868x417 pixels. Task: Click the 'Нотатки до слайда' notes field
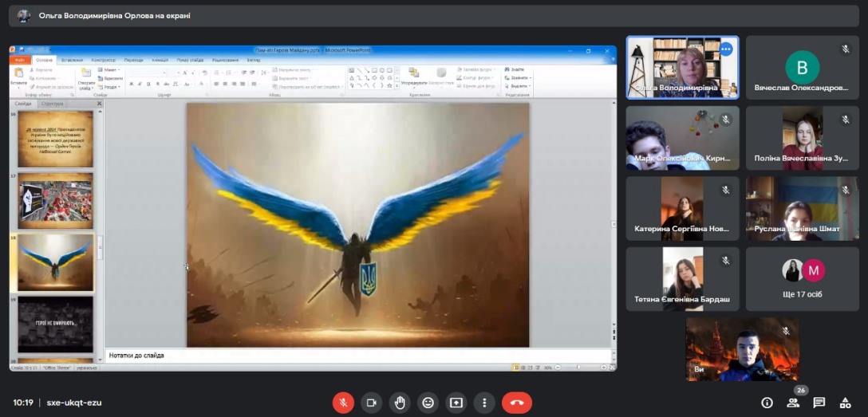359,355
